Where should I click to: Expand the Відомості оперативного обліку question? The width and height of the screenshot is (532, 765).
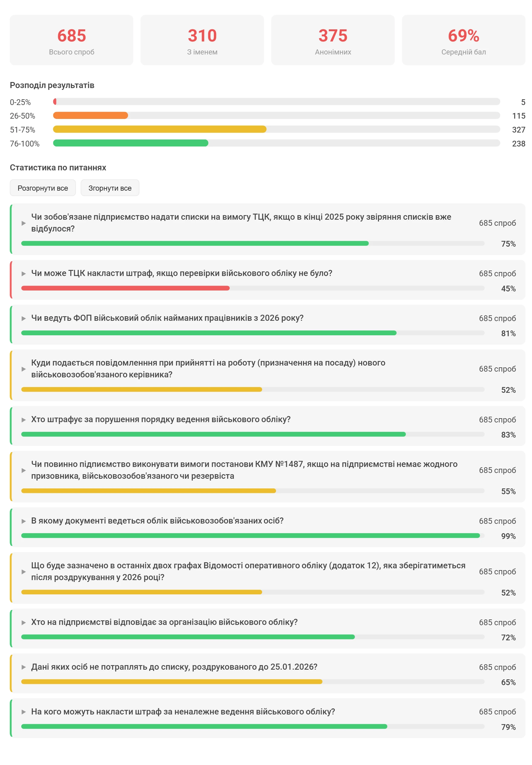pos(248,571)
